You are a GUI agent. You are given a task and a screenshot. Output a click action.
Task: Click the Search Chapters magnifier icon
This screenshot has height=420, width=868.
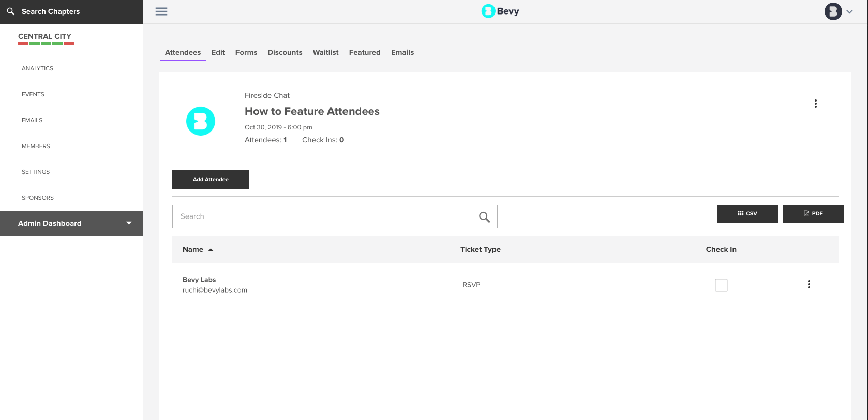[x=10, y=11]
